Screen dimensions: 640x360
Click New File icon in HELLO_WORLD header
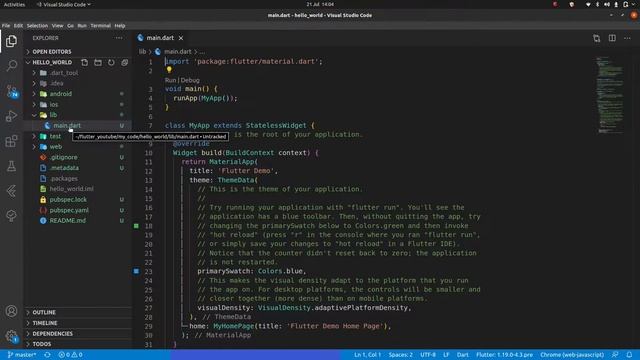[84, 62]
